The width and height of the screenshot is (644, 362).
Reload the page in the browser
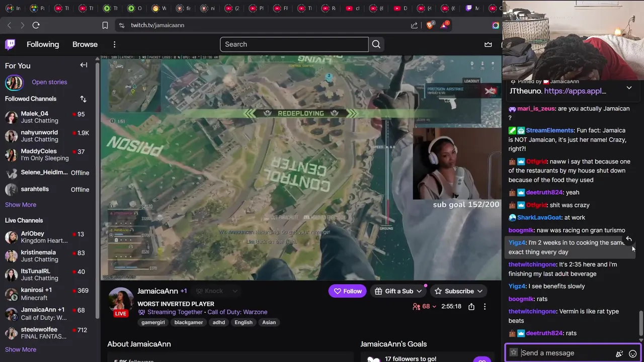[36, 25]
